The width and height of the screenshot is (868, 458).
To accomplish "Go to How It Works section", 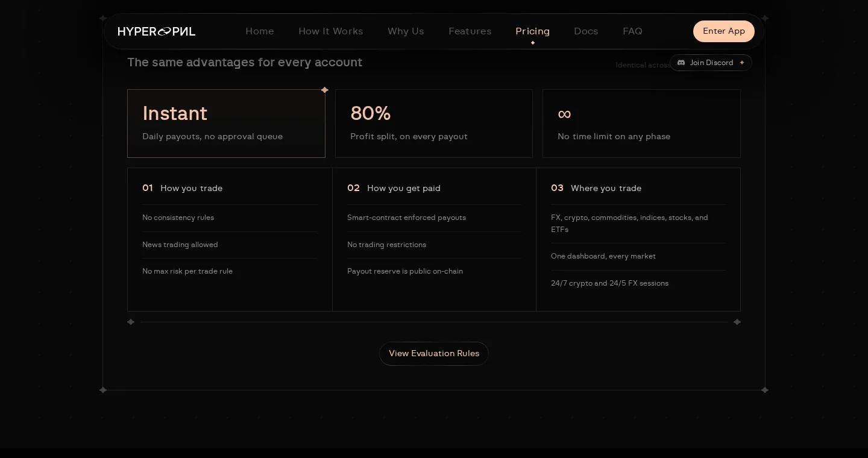I will coord(331,31).
